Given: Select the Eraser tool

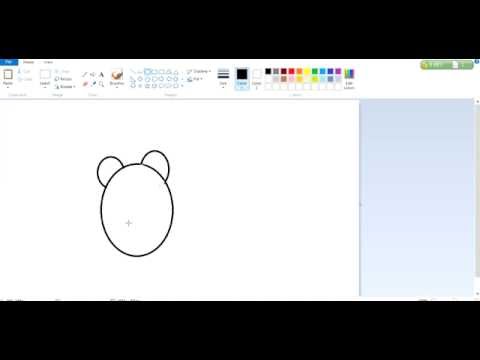Looking at the screenshot, I should (85, 84).
